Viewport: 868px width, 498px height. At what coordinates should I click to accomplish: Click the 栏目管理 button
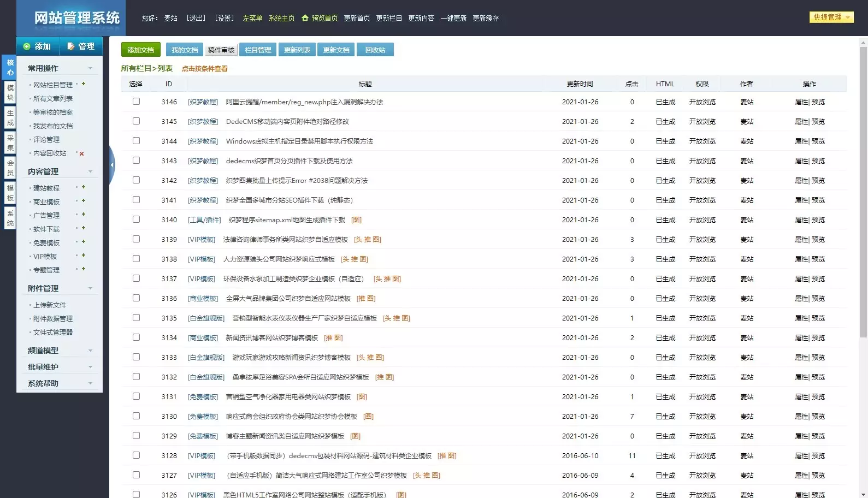tap(258, 50)
